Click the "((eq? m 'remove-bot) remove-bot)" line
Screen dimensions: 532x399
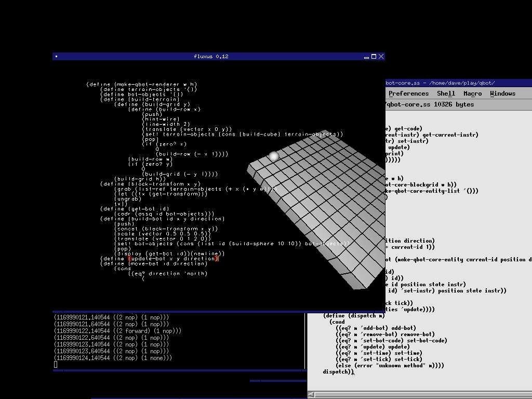pos(385,334)
